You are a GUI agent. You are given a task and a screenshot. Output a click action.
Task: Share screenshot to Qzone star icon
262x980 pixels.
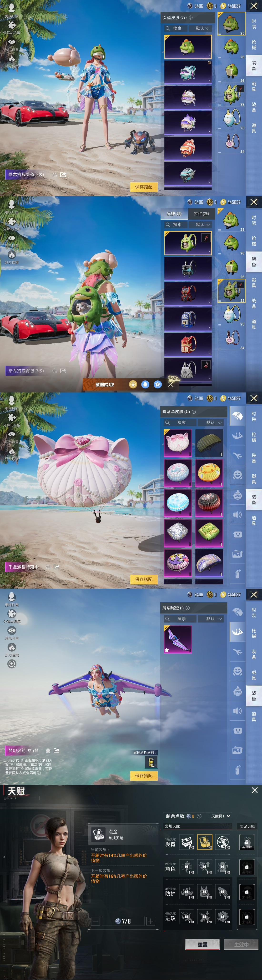point(158,384)
